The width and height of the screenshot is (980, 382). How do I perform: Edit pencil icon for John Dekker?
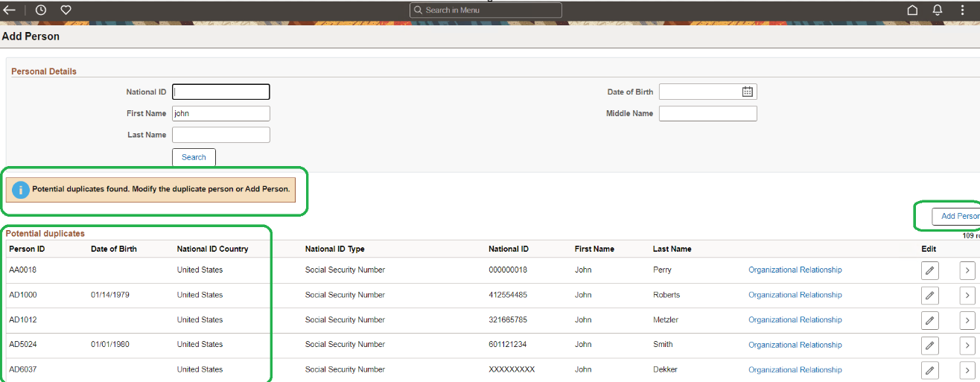point(929,370)
